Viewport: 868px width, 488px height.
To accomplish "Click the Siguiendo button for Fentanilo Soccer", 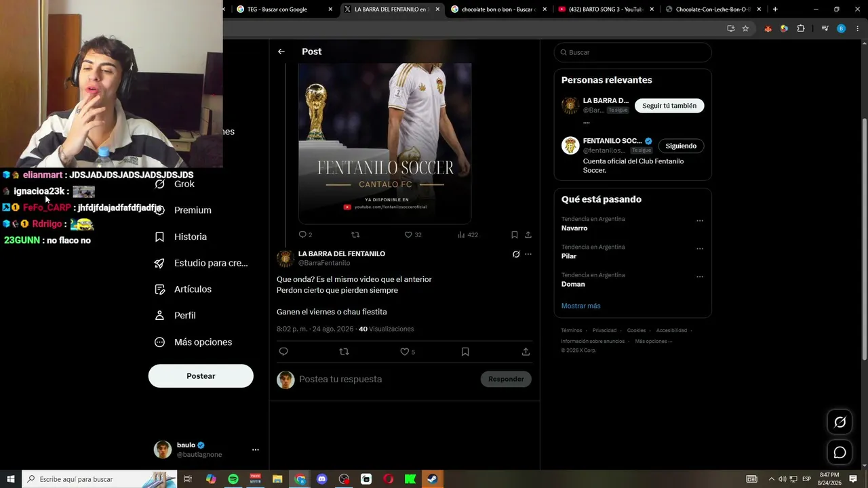I will pyautogui.click(x=681, y=146).
